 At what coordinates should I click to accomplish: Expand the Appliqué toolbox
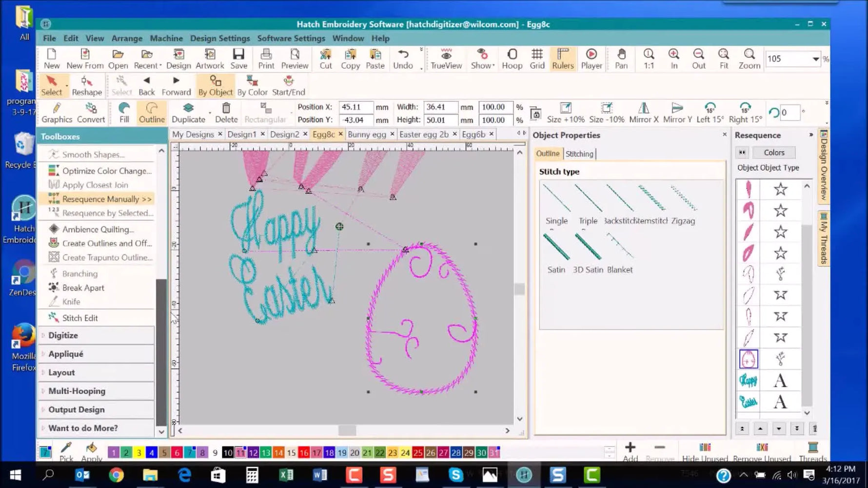pos(96,354)
